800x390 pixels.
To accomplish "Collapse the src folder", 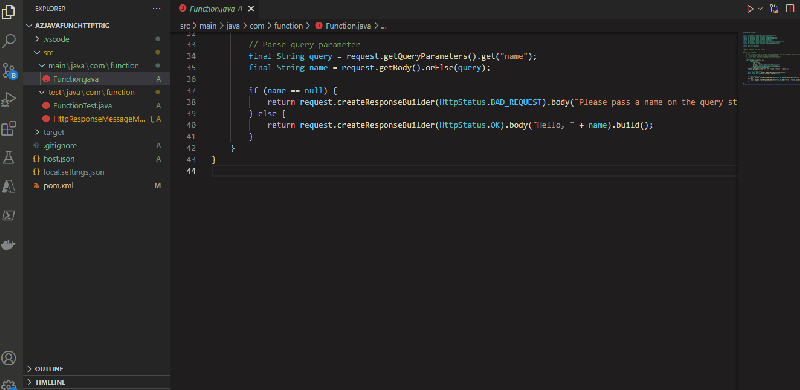I will pyautogui.click(x=48, y=52).
